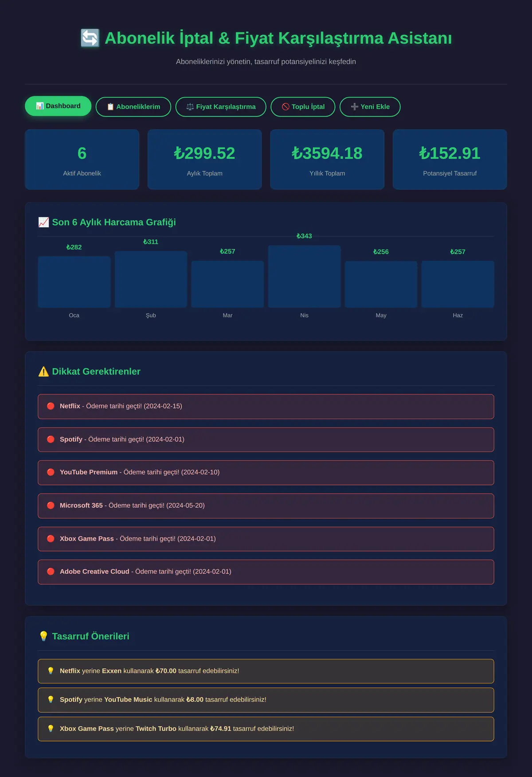The height and width of the screenshot is (777, 532).
Task: Click the Potansiyel Tasarruf stat card
Action: point(450,160)
